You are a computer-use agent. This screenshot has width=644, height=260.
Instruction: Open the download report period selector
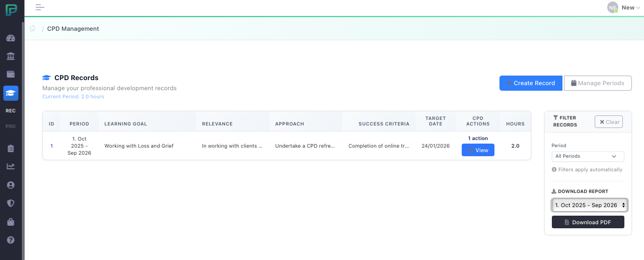(x=589, y=205)
